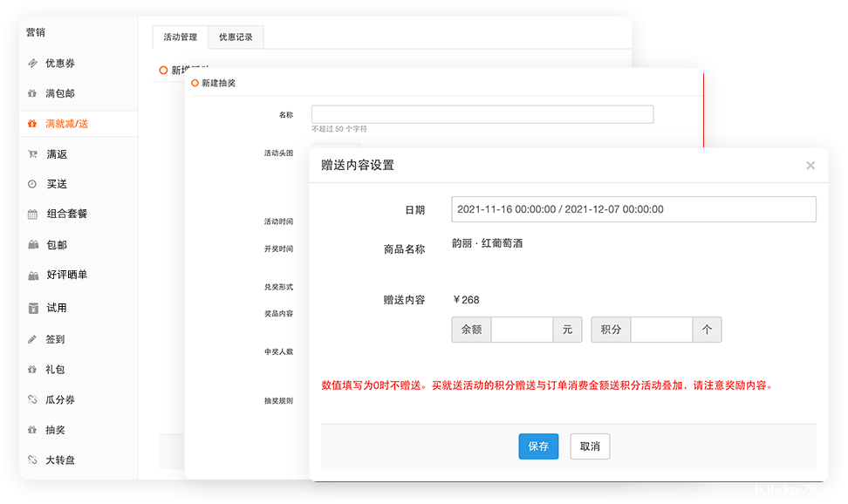This screenshot has height=504, width=848.
Task: Click the 抽奖规则 label
Action: click(278, 401)
